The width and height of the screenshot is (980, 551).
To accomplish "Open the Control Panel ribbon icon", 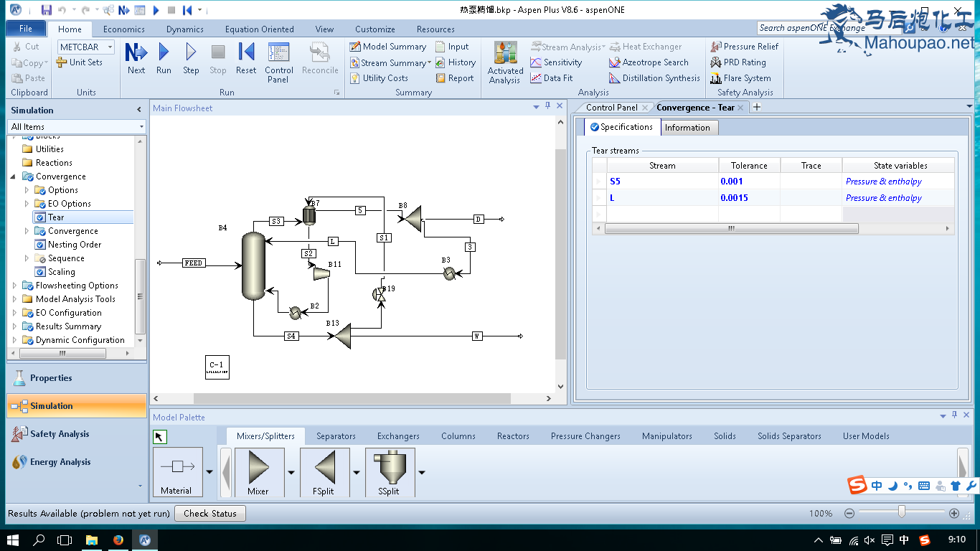I will click(x=278, y=62).
